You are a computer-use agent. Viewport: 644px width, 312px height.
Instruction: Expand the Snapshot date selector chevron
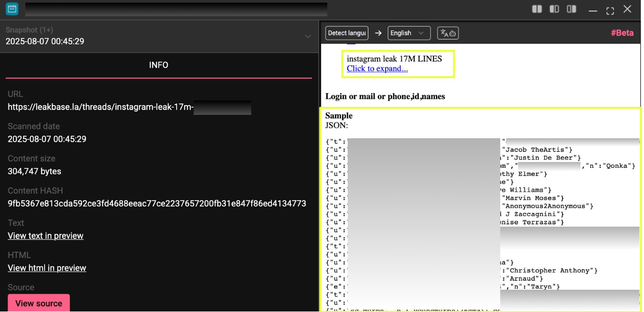(x=308, y=36)
